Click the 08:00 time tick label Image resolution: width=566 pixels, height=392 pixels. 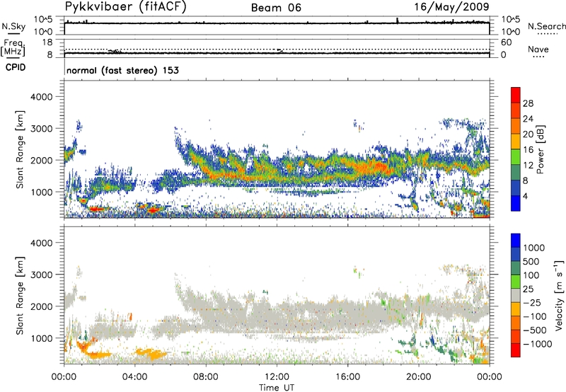click(206, 377)
